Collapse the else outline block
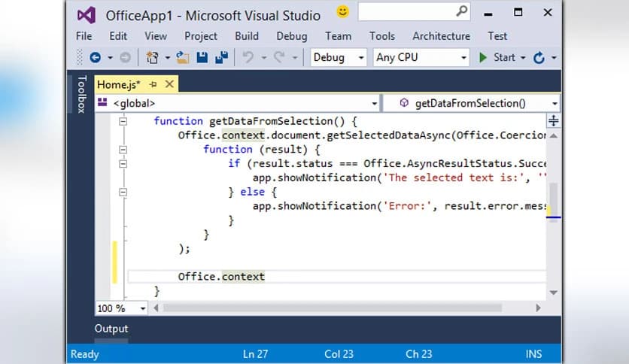The height and width of the screenshot is (364, 629). point(123,192)
